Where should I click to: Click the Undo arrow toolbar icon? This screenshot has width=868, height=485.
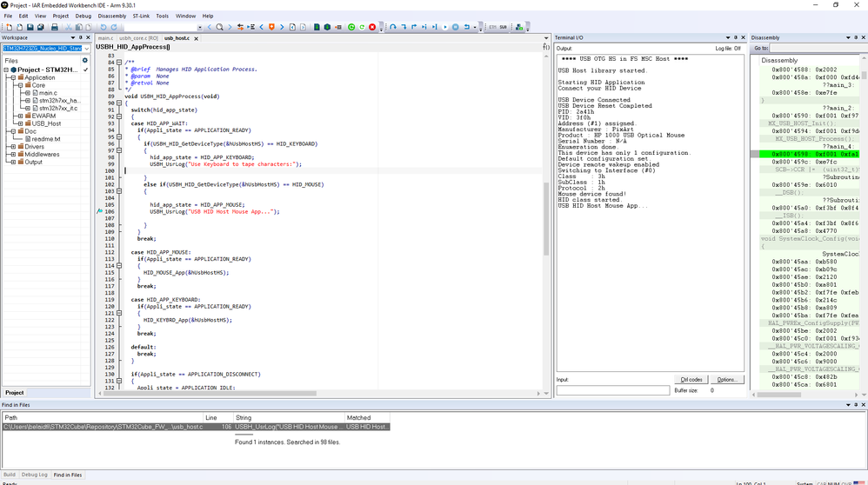(103, 27)
